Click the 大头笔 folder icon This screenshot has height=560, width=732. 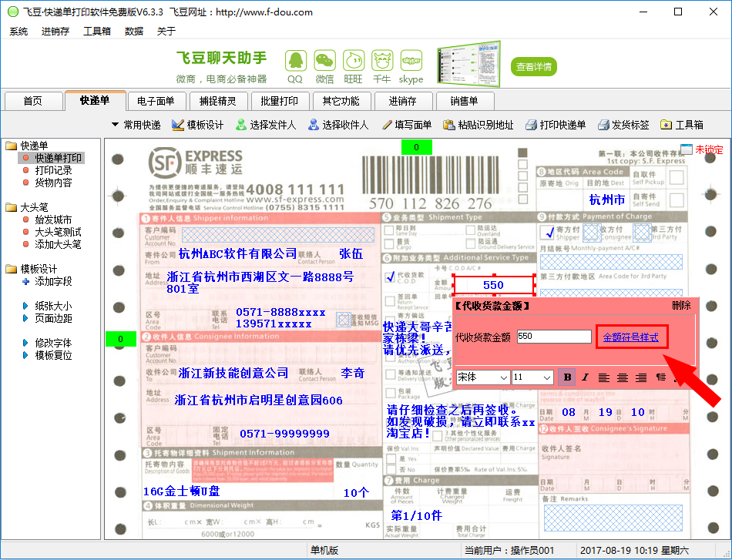click(x=12, y=207)
